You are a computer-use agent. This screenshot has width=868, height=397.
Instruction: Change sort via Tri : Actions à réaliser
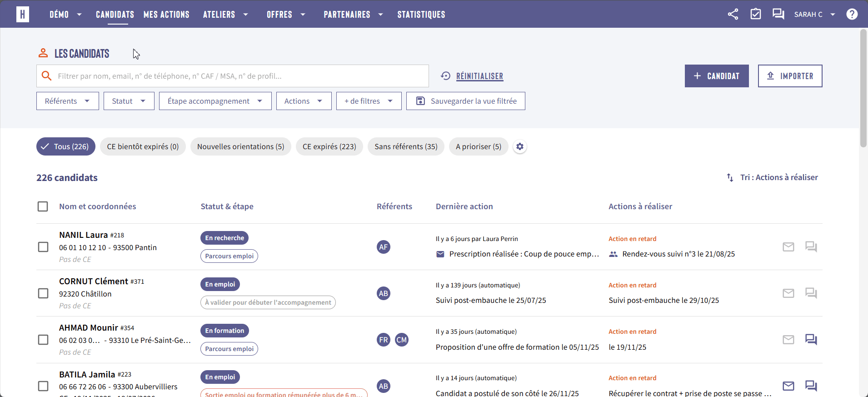(x=779, y=177)
